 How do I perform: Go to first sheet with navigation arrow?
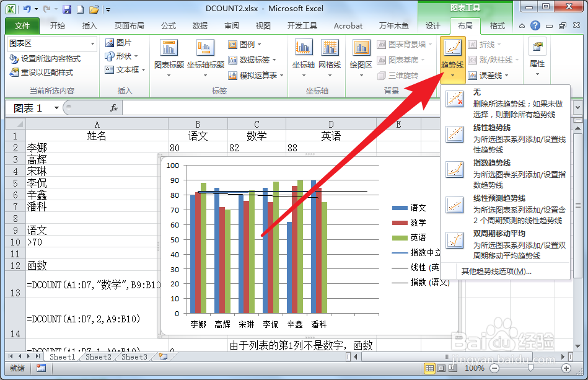pyautogui.click(x=11, y=356)
